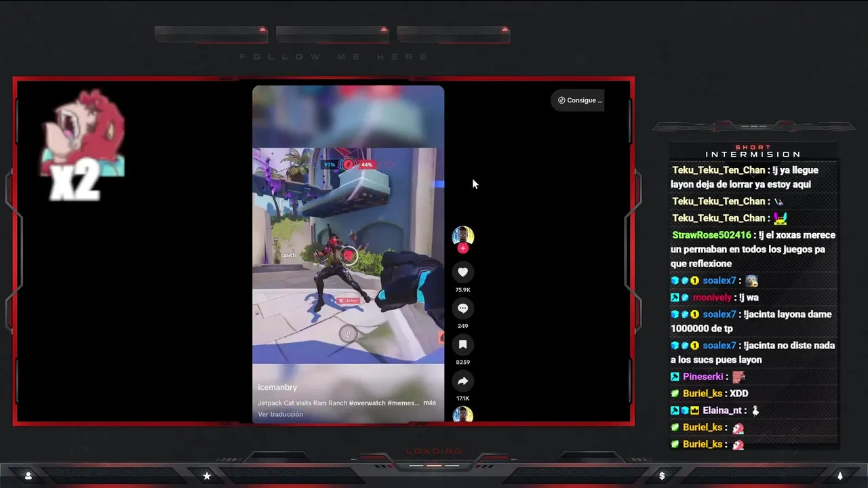868x488 pixels.
Task: Open the icemanbry username on the video
Action: pos(277,387)
